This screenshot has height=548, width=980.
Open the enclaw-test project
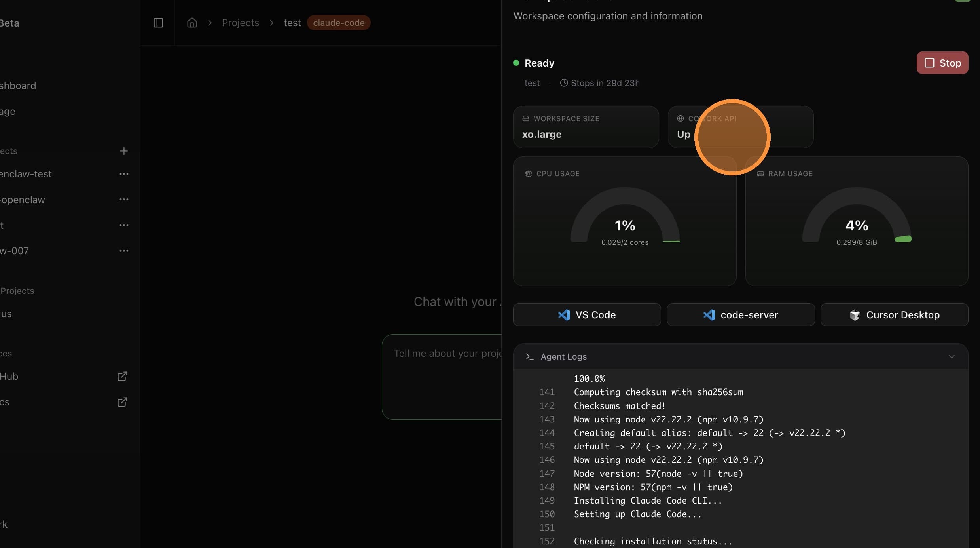click(26, 174)
